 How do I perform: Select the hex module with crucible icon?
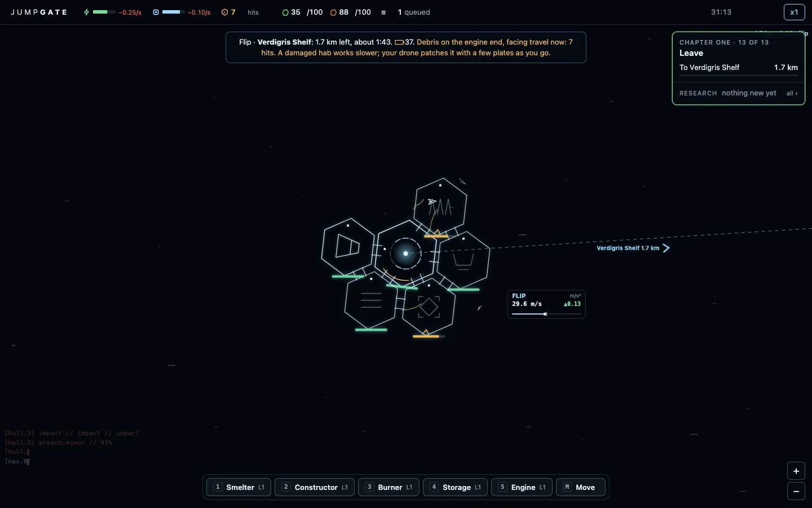464,260
